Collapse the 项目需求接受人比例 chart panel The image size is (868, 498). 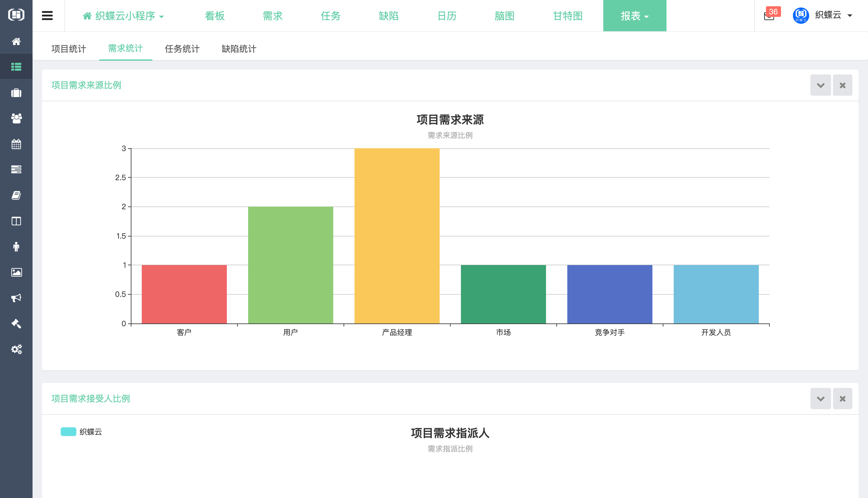pyautogui.click(x=820, y=399)
